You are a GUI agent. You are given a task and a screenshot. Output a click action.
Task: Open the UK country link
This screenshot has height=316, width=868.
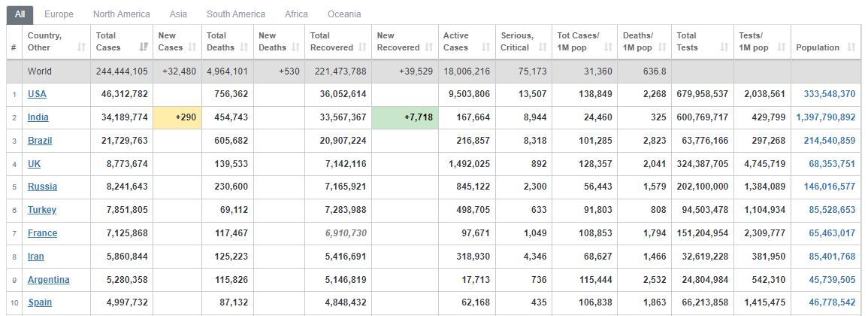click(35, 164)
